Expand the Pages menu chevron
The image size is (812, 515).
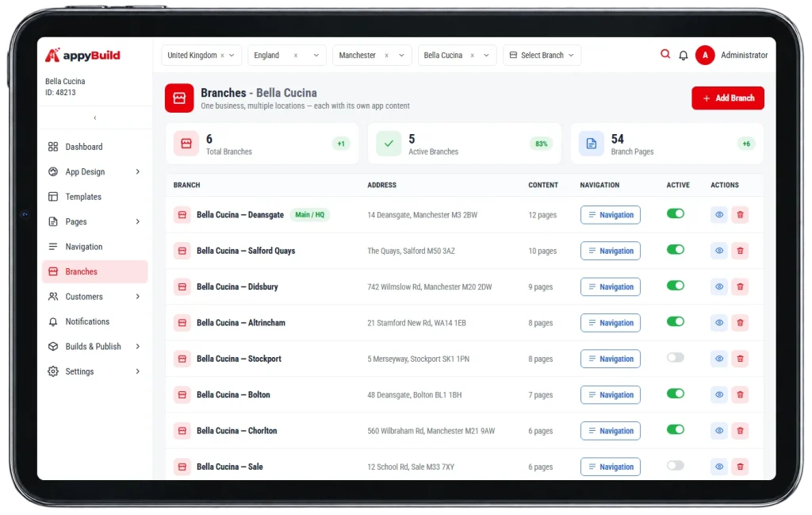click(138, 221)
